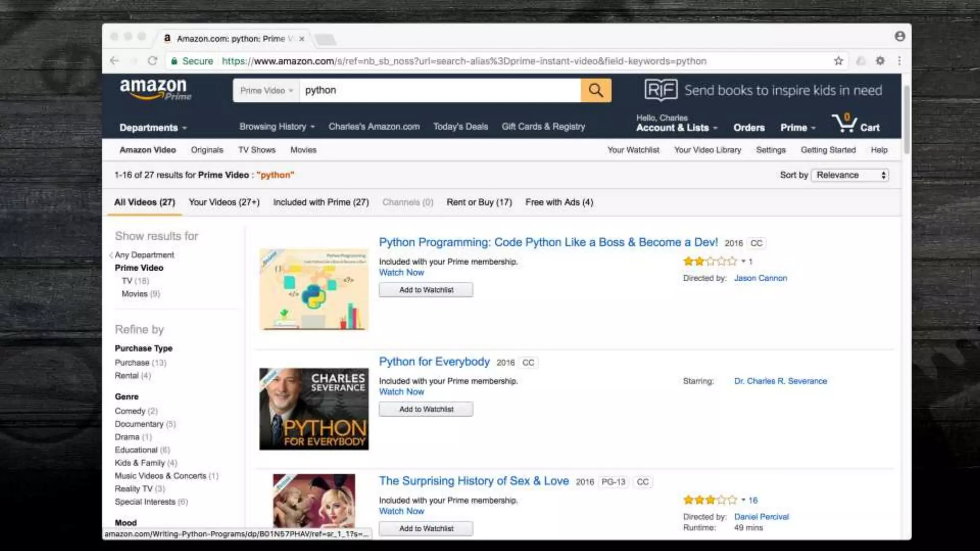Open the Prime Video search category dropdown
Screen dimensions: 980x551
point(266,90)
